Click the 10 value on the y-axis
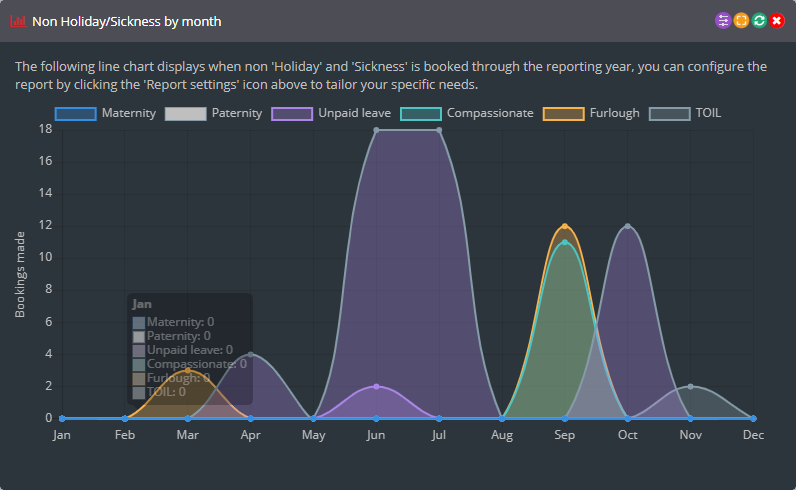This screenshot has height=490, width=796. [46, 257]
